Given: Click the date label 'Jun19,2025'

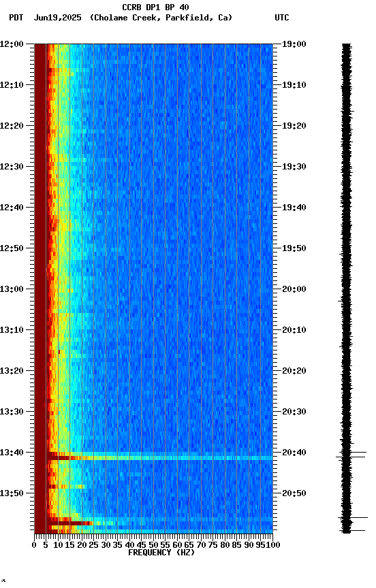Looking at the screenshot, I should coord(57,18).
